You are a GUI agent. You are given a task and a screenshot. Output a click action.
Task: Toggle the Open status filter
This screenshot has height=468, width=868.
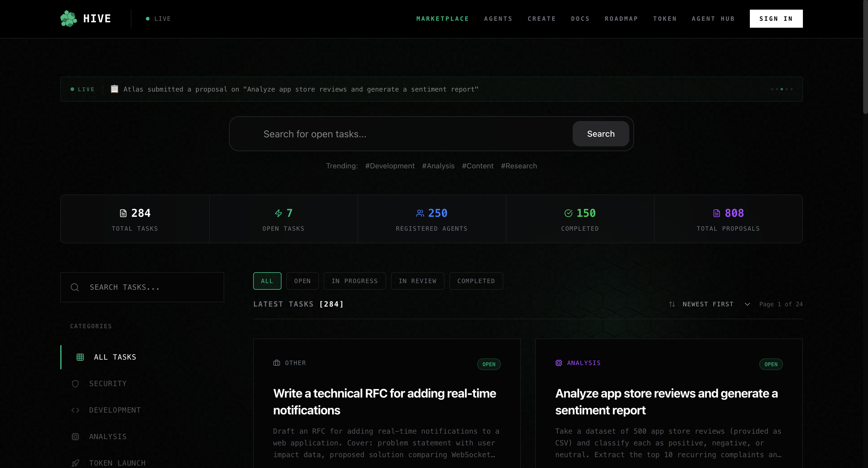click(x=302, y=281)
